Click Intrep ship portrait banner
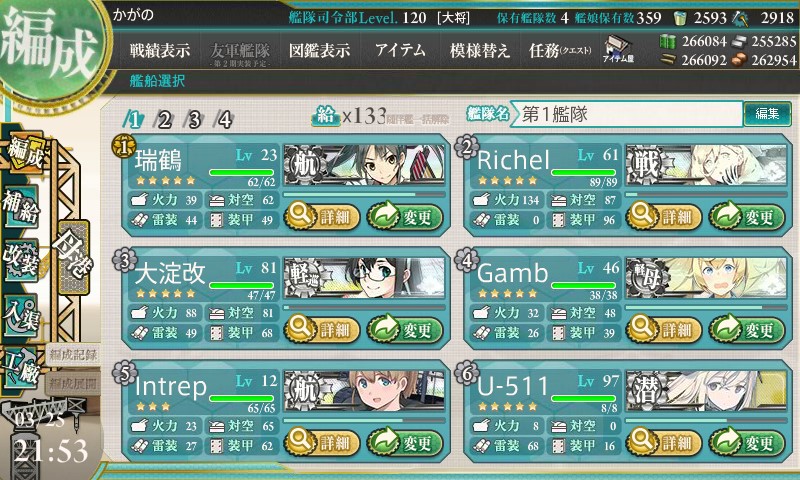 tap(364, 390)
